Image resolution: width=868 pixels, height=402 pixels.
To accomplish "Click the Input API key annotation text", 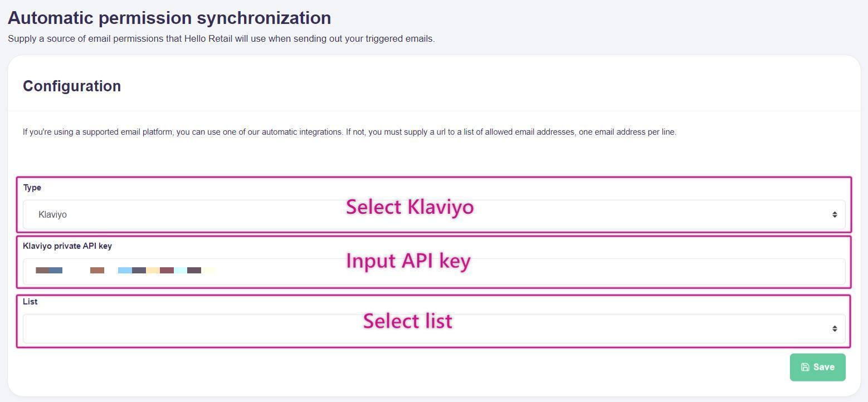I will [408, 261].
